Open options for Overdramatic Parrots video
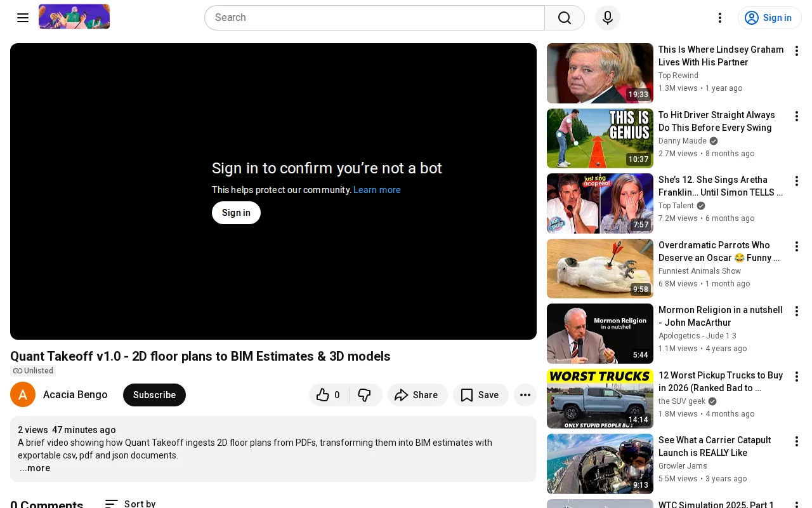Image resolution: width=812 pixels, height=508 pixels. pyautogui.click(x=797, y=246)
